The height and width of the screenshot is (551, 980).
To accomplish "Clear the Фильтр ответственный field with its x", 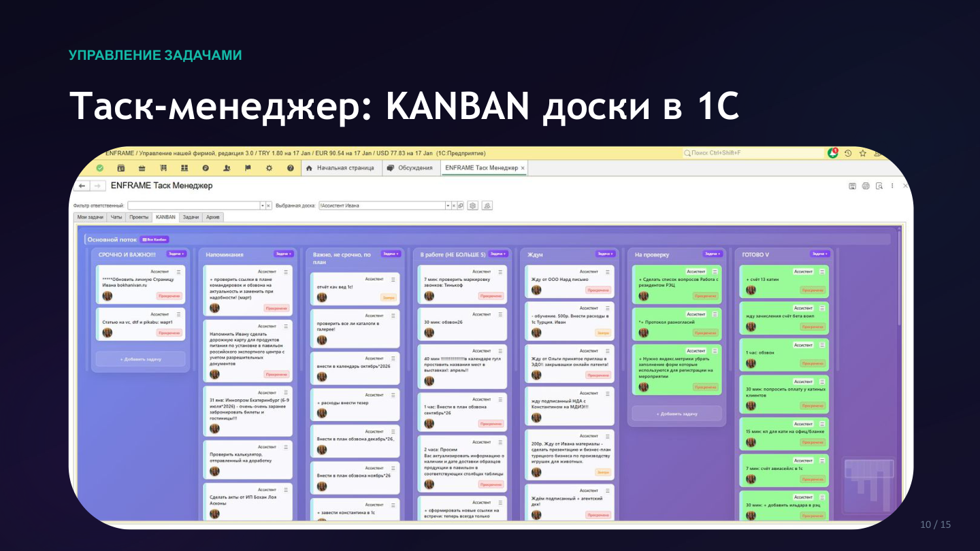I will tap(268, 205).
